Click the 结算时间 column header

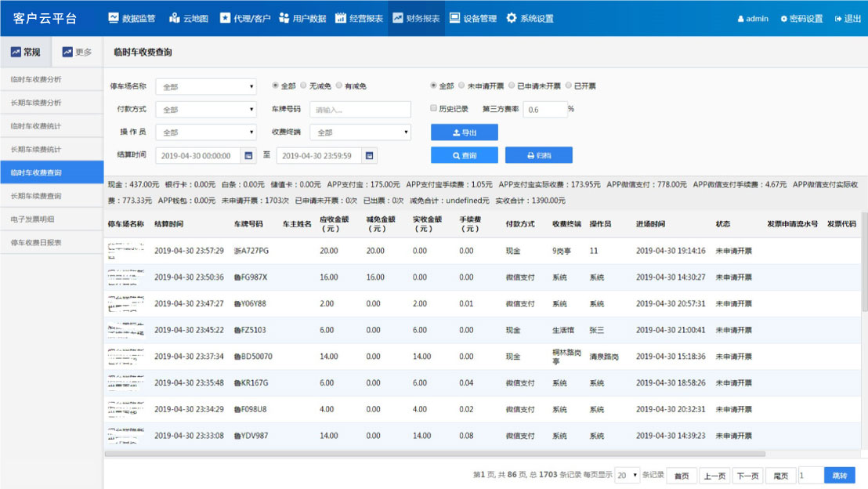[x=169, y=223]
